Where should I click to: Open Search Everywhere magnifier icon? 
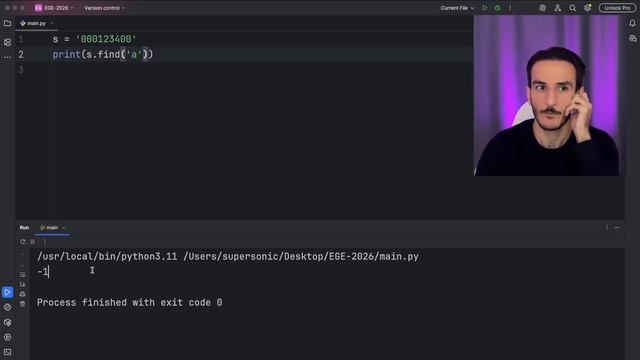[x=573, y=8]
